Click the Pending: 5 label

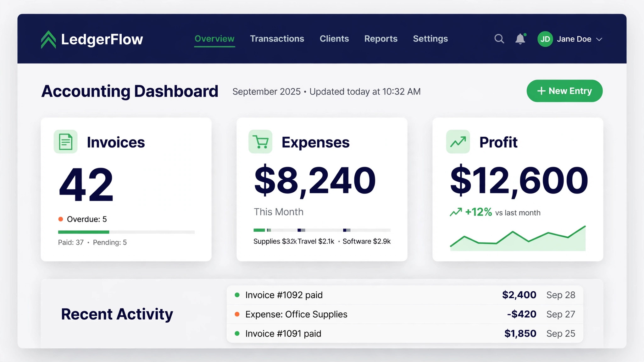[x=110, y=242]
